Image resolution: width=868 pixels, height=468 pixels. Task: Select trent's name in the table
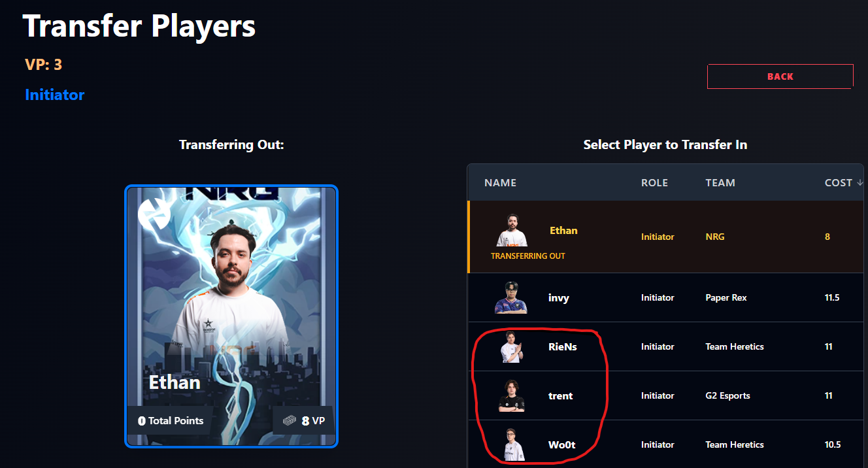(561, 396)
